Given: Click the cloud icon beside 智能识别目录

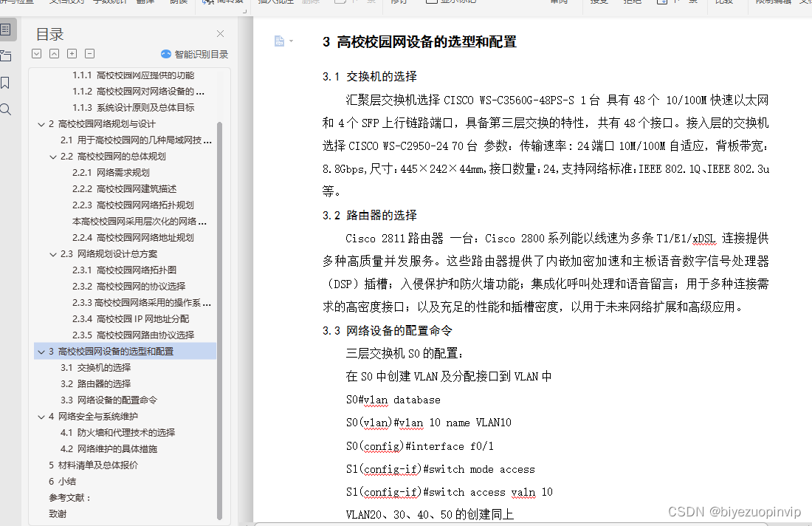Looking at the screenshot, I should 166,54.
